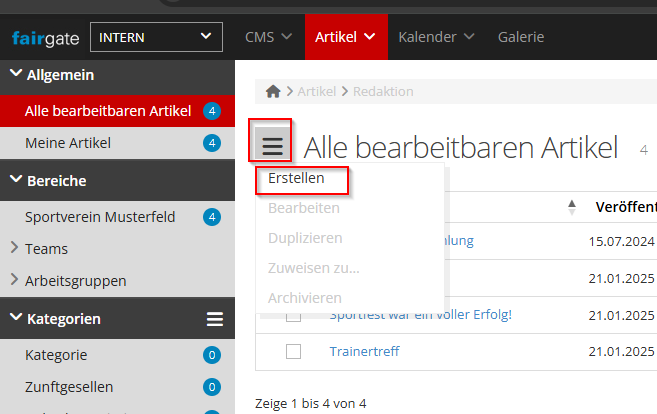
Task: Click the Artikel breadcrumb link
Action: pyautogui.click(x=317, y=92)
